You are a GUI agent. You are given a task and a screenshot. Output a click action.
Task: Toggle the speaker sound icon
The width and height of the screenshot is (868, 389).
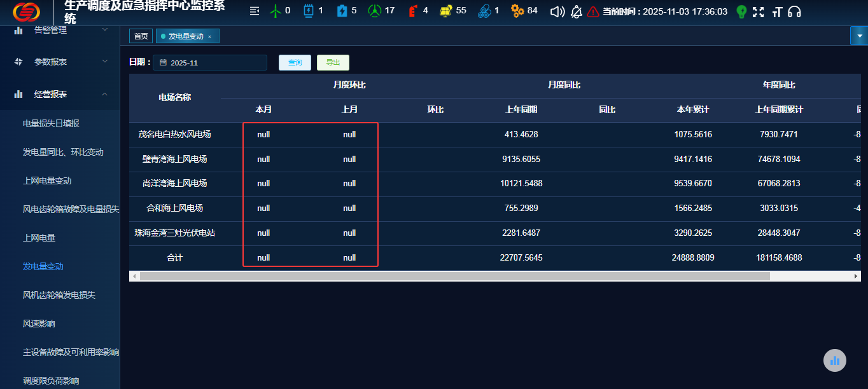coord(557,11)
